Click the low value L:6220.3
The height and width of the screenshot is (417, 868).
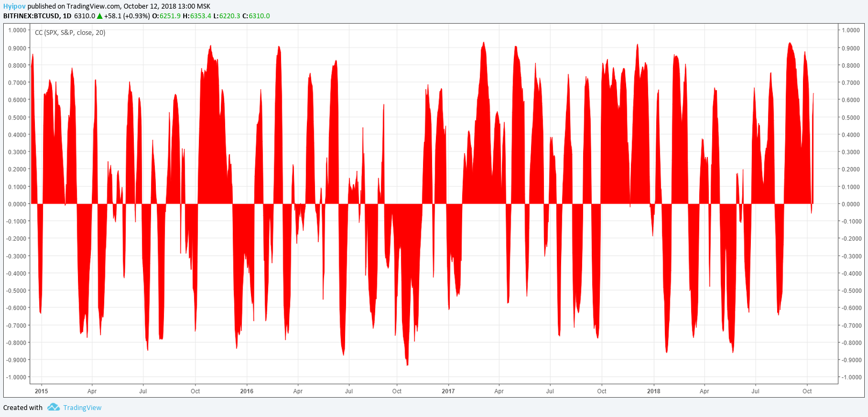[227, 16]
